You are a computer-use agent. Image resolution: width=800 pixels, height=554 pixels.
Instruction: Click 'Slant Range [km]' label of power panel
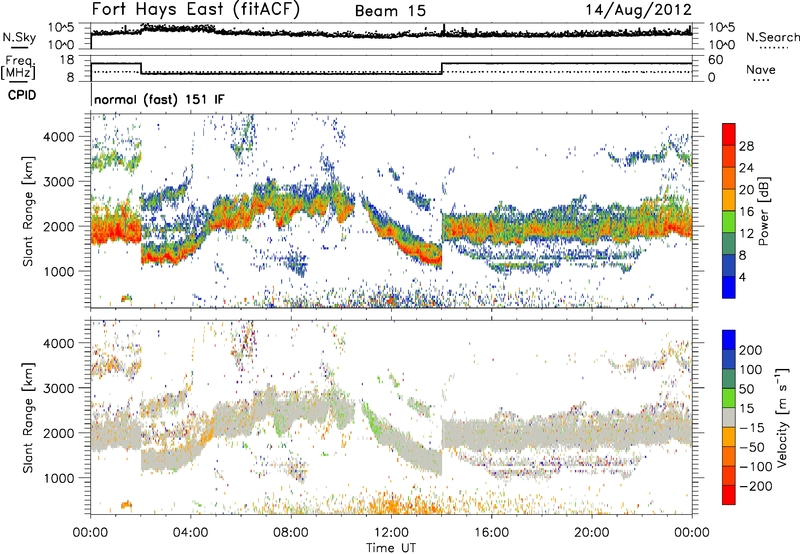(28, 211)
